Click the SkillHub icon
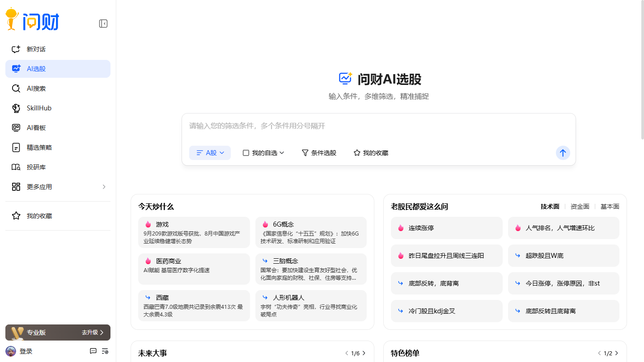The image size is (644, 362). (x=16, y=108)
